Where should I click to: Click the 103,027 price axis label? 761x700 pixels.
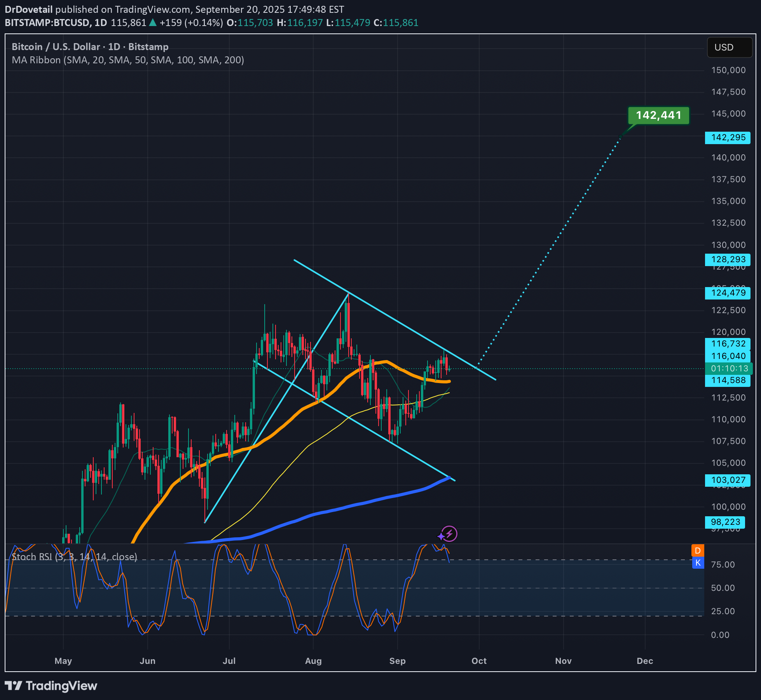click(x=728, y=480)
